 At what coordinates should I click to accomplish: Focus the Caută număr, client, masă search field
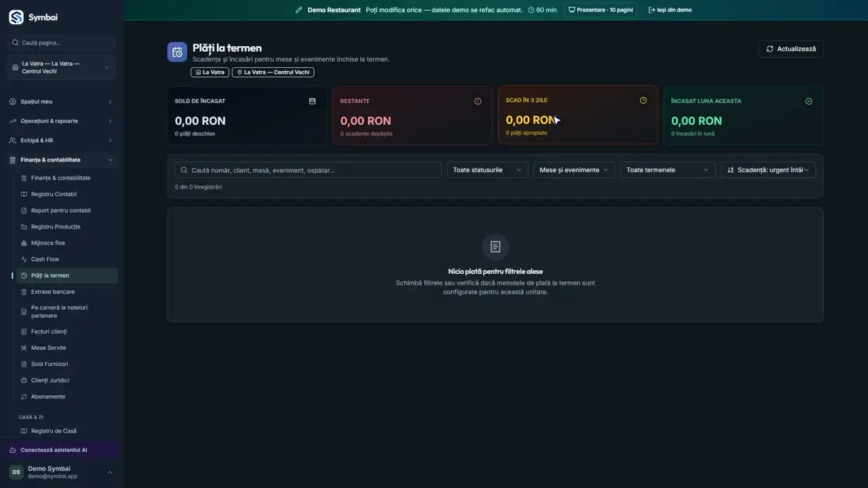tap(308, 170)
